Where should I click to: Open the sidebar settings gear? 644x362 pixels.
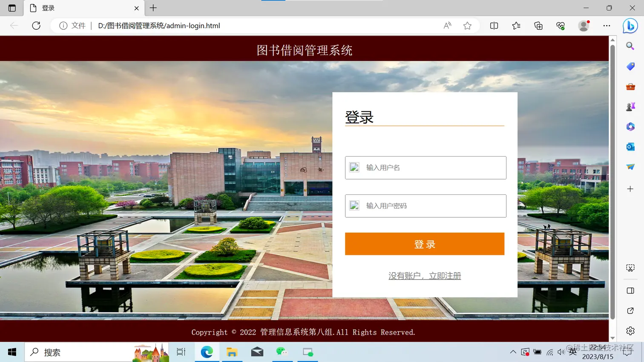pyautogui.click(x=630, y=331)
